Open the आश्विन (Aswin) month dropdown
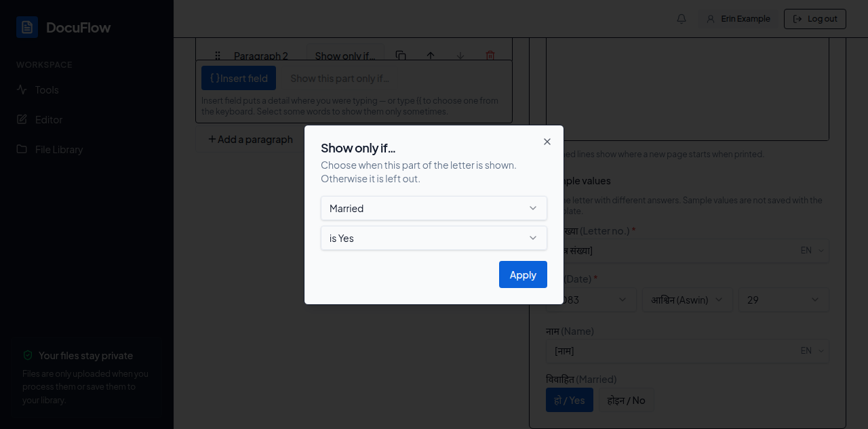The height and width of the screenshot is (429, 868). [x=688, y=300]
